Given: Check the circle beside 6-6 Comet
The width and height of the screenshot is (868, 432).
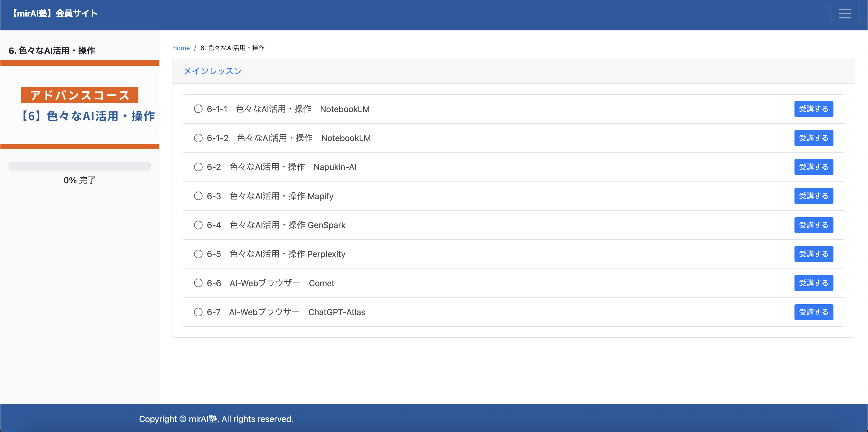Looking at the screenshot, I should coord(198,283).
